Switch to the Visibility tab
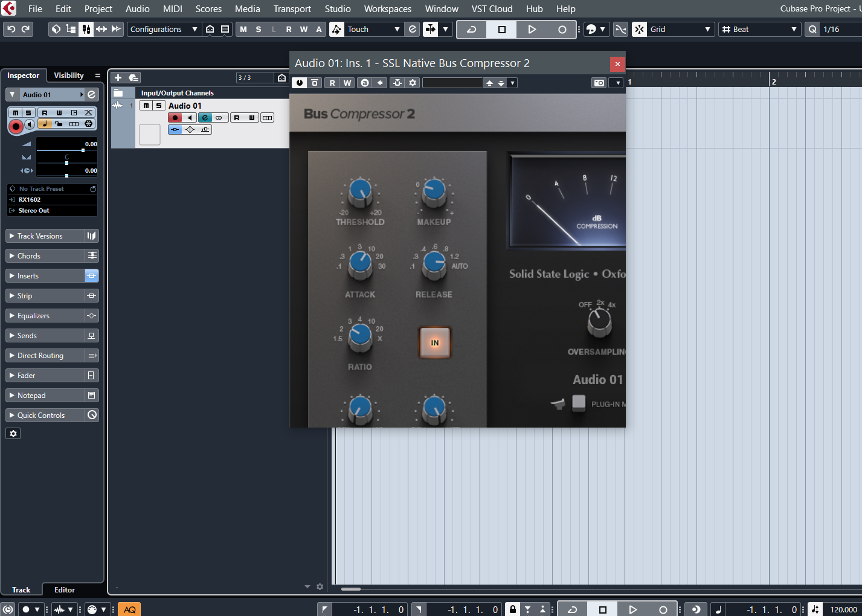The height and width of the screenshot is (616, 862). coord(69,75)
